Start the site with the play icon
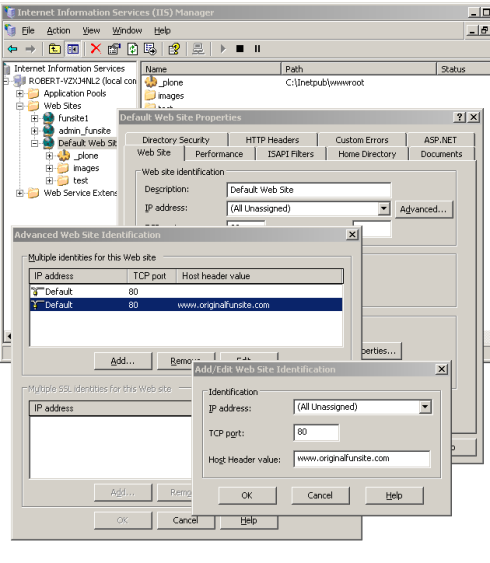This screenshot has height=563, width=490. coord(223,49)
